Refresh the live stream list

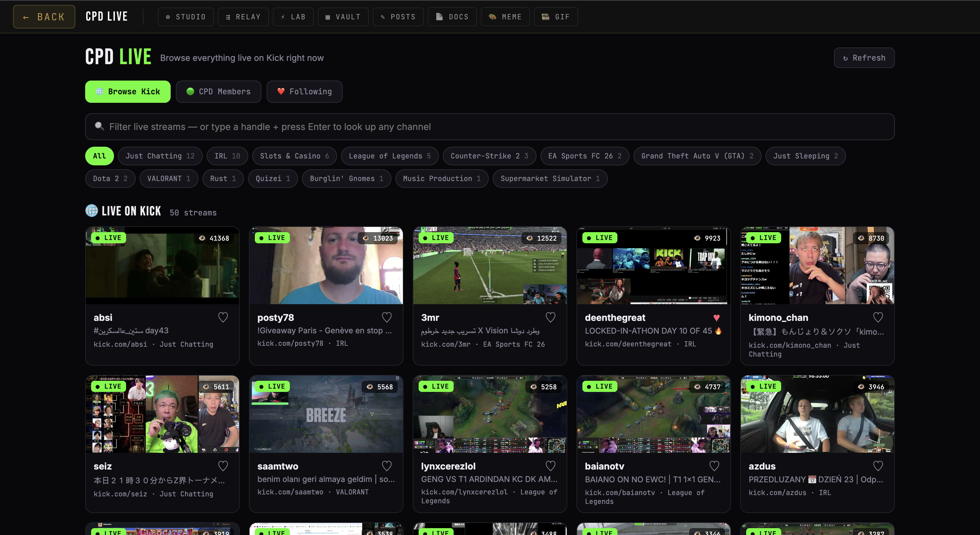[864, 58]
